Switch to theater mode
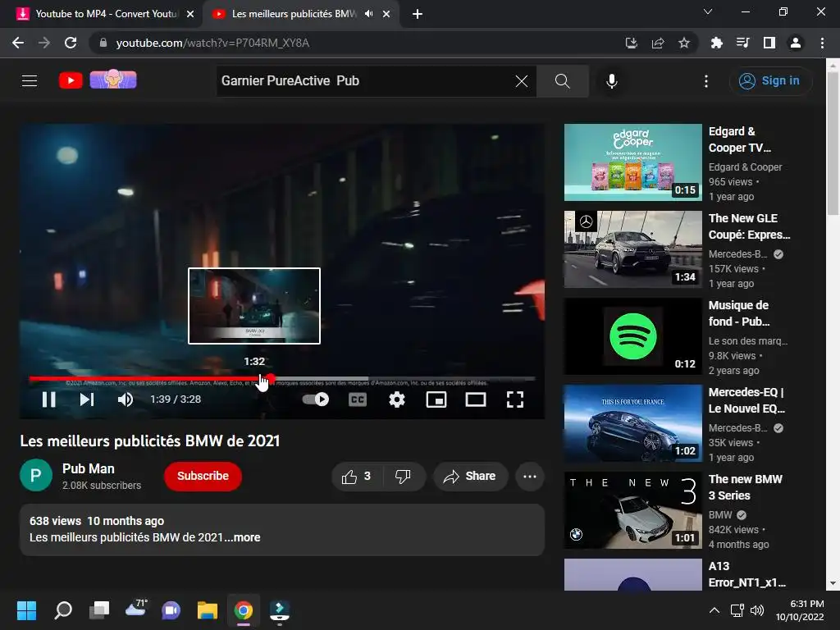Screen dimensions: 840x630 (476, 399)
